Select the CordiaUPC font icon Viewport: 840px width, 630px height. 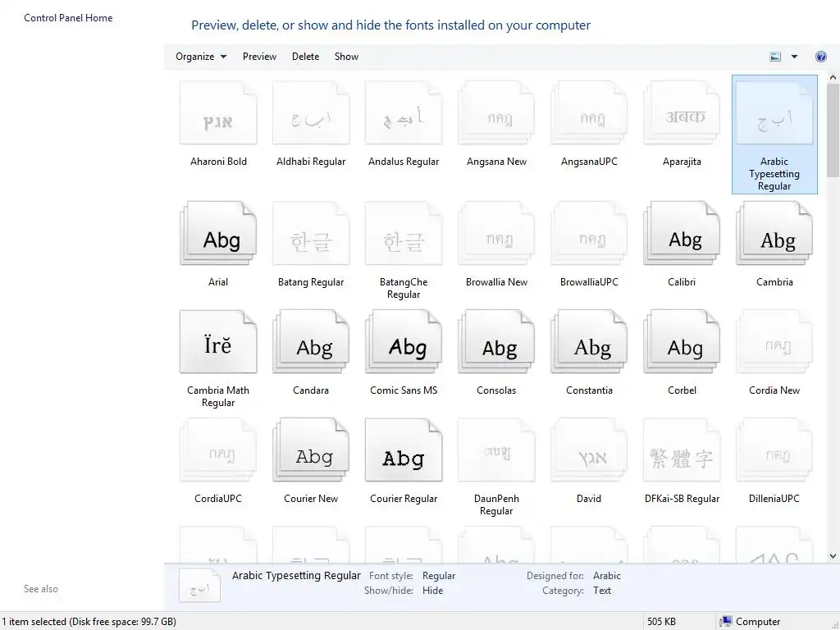pyautogui.click(x=218, y=450)
